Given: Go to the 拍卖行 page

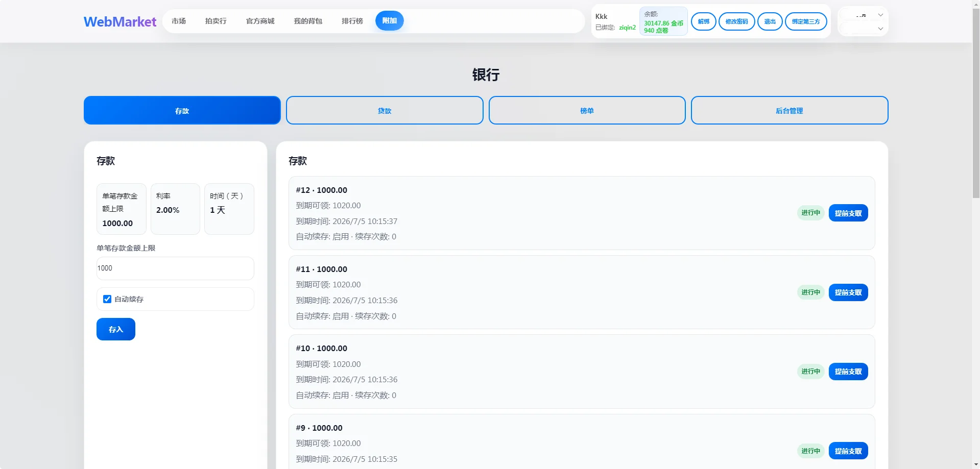Looking at the screenshot, I should 216,21.
